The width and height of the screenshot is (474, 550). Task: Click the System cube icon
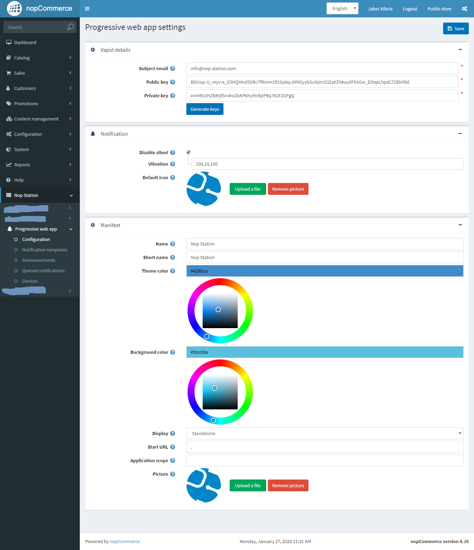9,149
